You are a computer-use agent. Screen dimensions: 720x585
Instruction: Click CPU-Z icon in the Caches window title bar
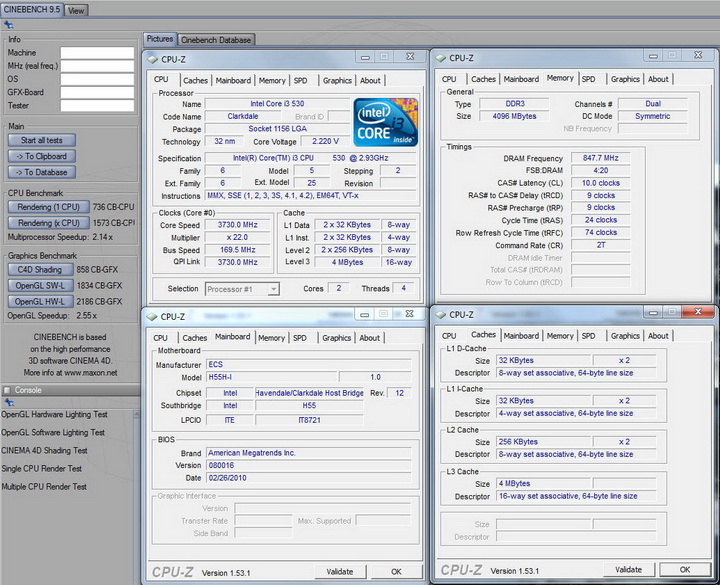pyautogui.click(x=440, y=314)
